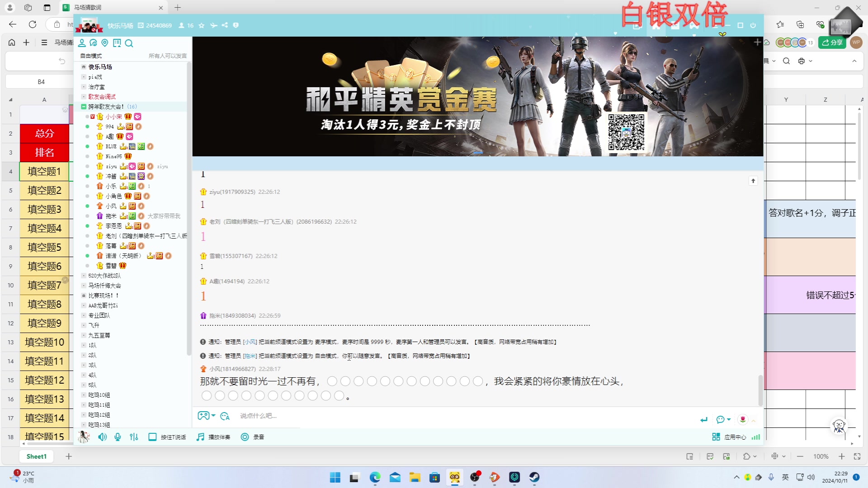Open 应用中心 app center

tap(729, 437)
